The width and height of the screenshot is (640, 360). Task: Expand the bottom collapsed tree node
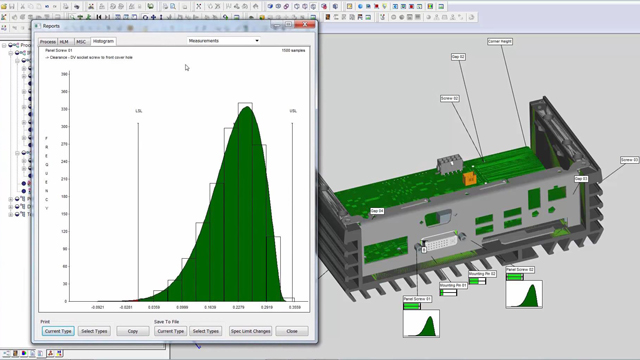tap(11, 214)
